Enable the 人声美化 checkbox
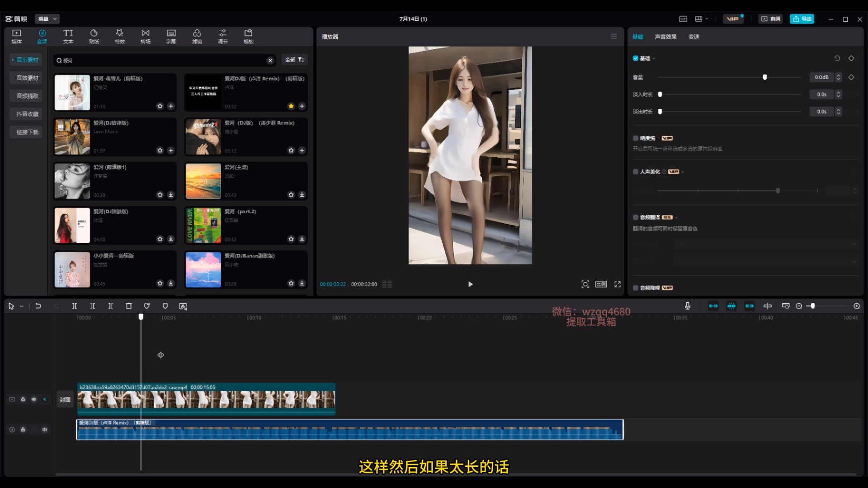 [x=636, y=172]
